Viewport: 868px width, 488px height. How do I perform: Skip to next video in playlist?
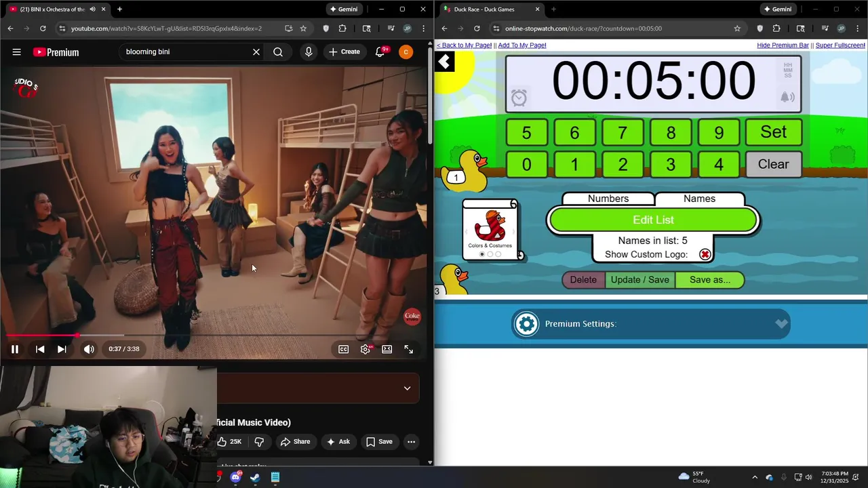tap(62, 349)
